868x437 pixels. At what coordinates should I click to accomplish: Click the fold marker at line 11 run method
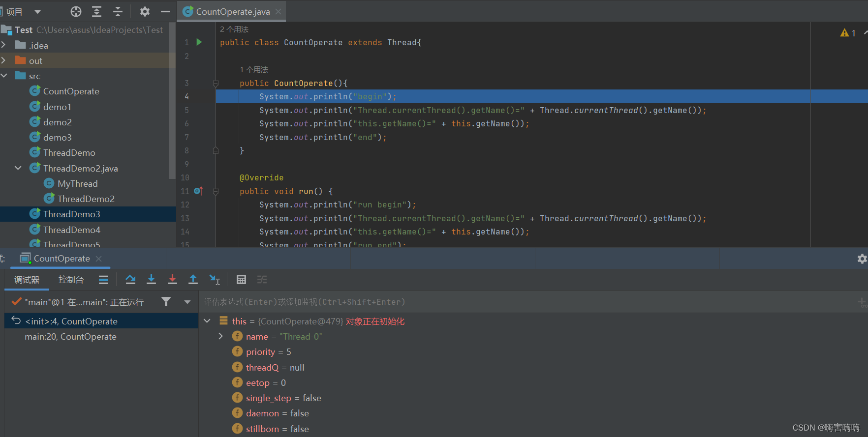click(216, 192)
